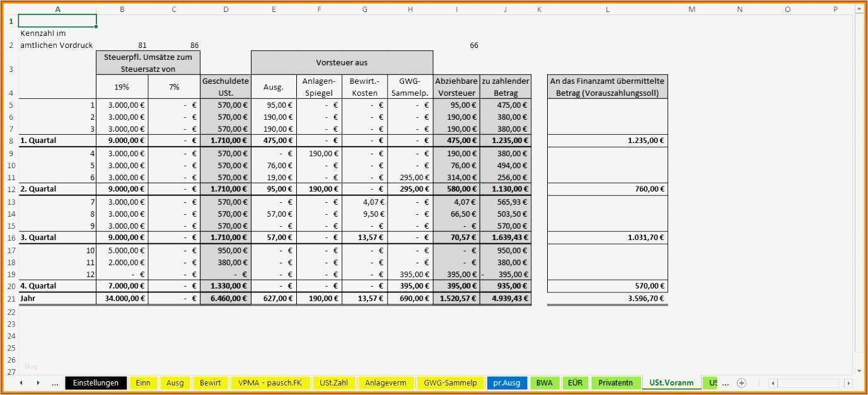Click the previous sheet navigation arrow
Screen dimensions: 868x395
[21, 382]
